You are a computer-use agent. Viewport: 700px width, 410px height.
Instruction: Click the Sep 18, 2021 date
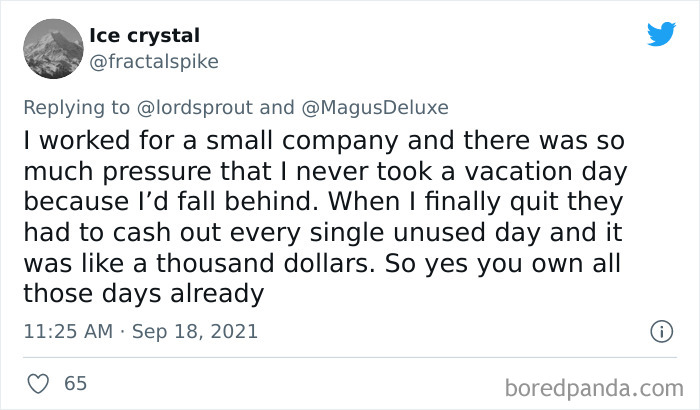pyautogui.click(x=195, y=331)
